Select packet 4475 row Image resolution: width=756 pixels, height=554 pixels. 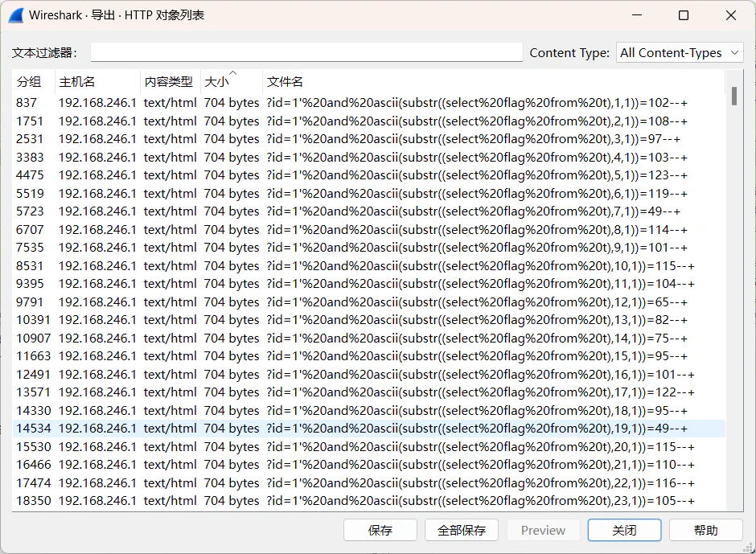369,175
